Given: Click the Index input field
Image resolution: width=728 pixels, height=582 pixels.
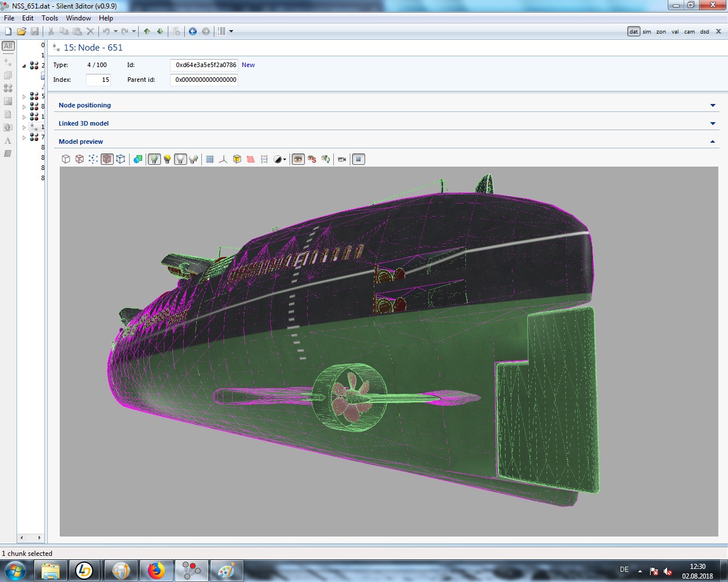Looking at the screenshot, I should point(98,80).
